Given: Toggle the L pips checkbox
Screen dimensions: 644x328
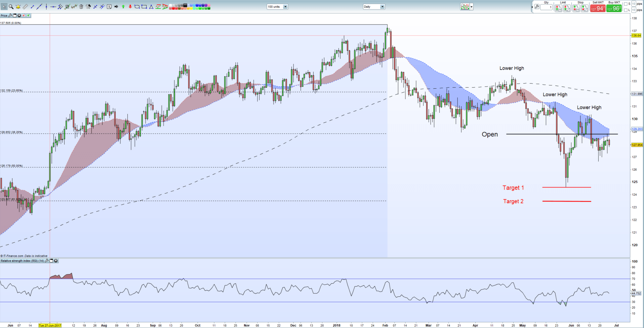Looking at the screenshot, I should tap(626, 10).
